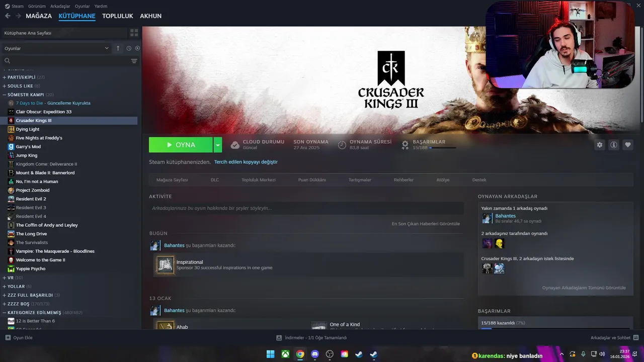Switch library to grid view icon
The width and height of the screenshot is (644, 362).
tap(134, 33)
